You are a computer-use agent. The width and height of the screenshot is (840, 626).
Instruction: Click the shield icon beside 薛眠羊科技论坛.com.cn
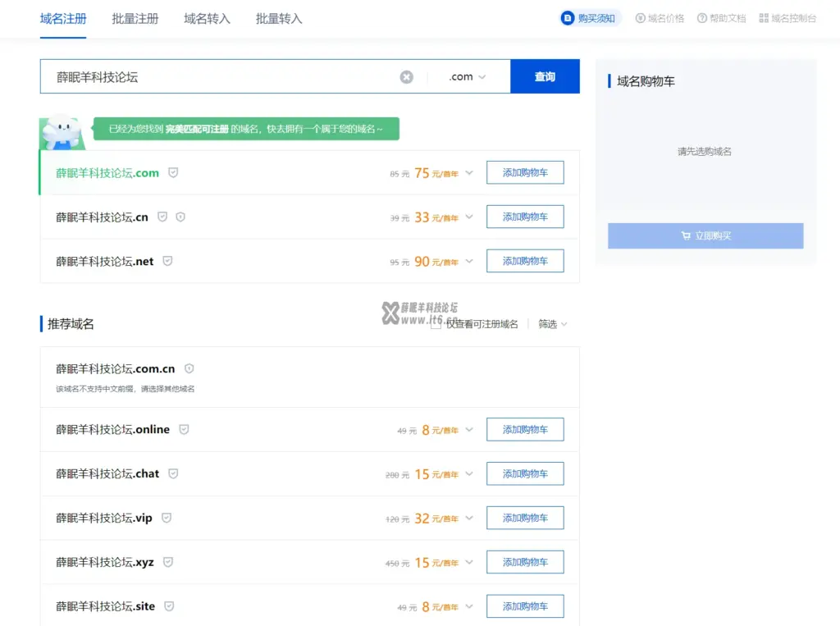point(189,368)
